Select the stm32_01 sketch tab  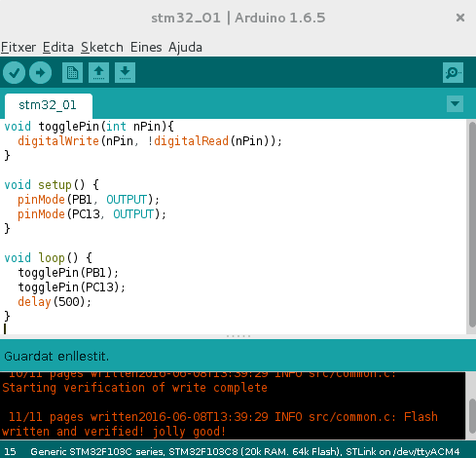point(49,105)
